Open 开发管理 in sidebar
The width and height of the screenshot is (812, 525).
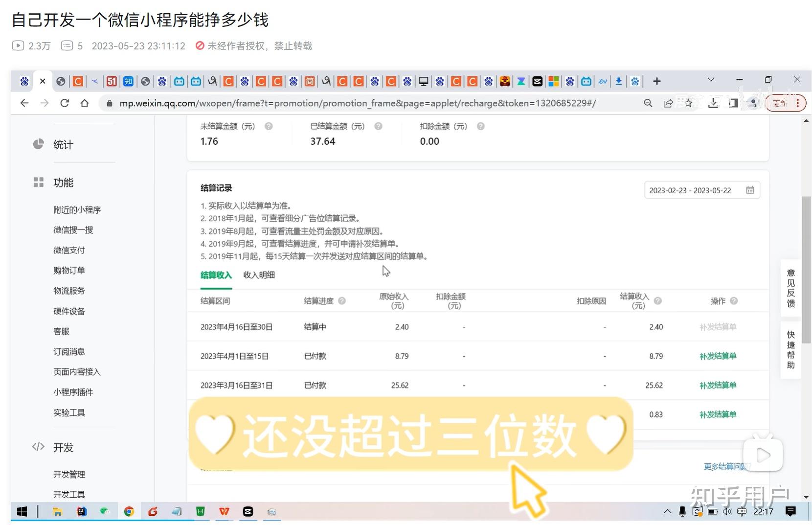pyautogui.click(x=69, y=474)
